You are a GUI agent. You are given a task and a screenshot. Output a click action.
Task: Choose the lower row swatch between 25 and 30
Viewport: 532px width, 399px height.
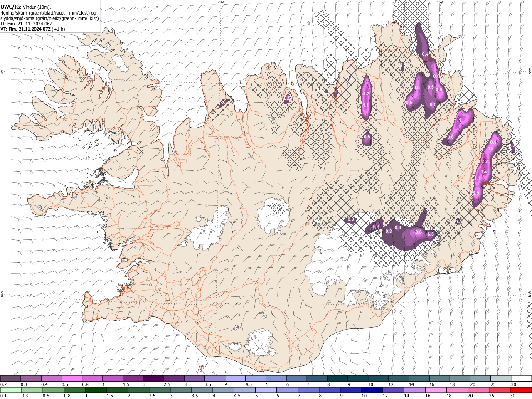tap(500, 390)
